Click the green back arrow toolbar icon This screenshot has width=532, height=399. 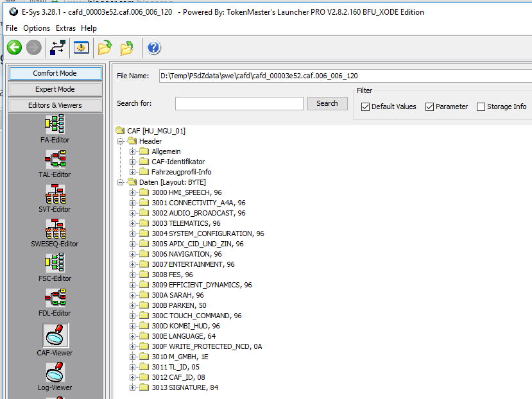coord(14,47)
